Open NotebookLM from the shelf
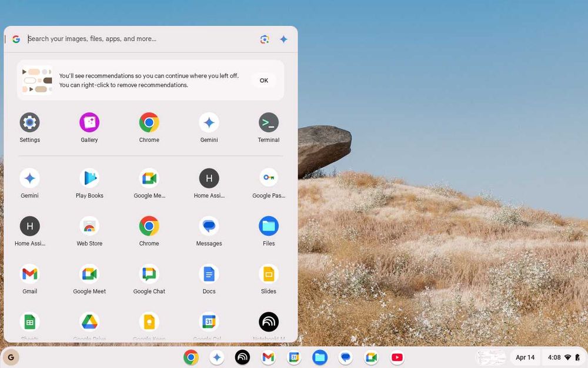The height and width of the screenshot is (368, 588). point(242,357)
